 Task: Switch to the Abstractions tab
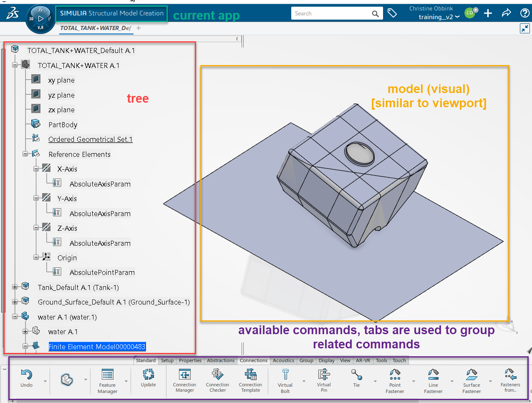tap(221, 360)
